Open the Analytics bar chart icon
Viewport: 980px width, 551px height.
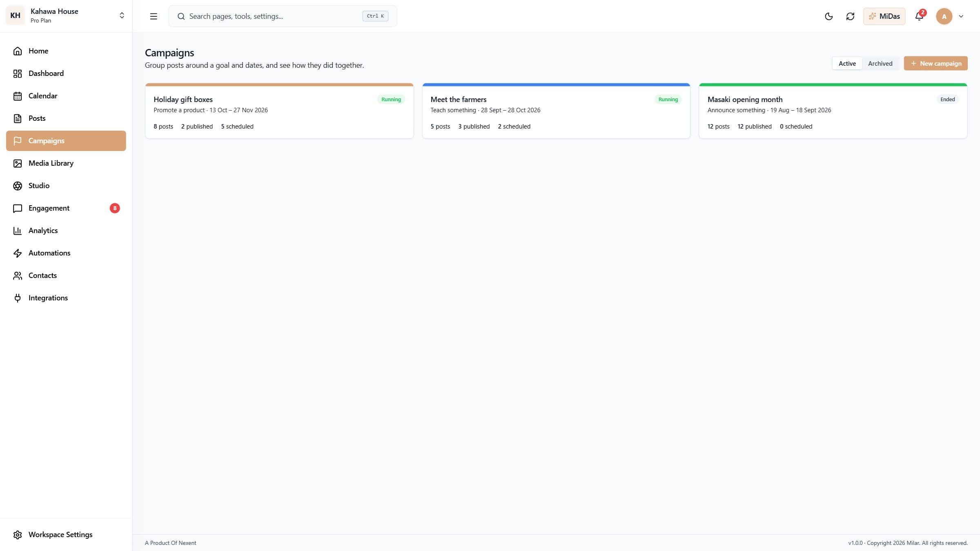pos(17,231)
